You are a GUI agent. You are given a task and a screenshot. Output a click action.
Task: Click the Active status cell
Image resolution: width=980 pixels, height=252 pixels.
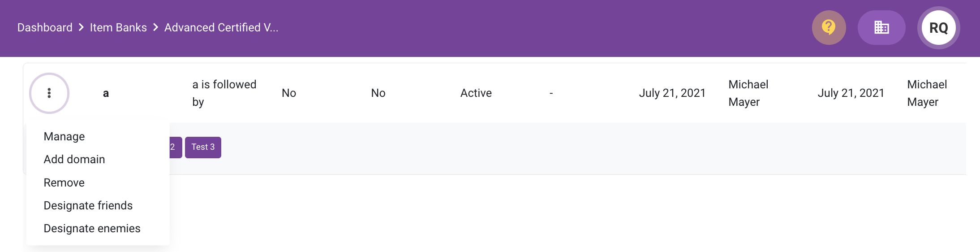(x=476, y=93)
